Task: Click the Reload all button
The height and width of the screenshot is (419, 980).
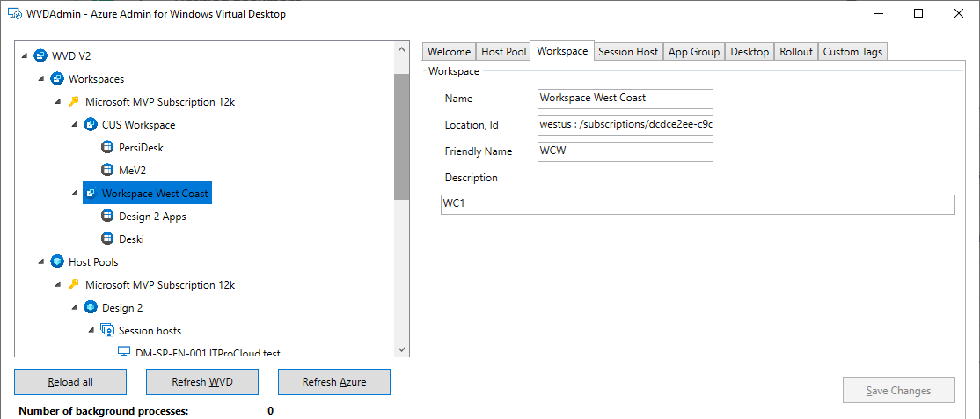Action: point(70,382)
